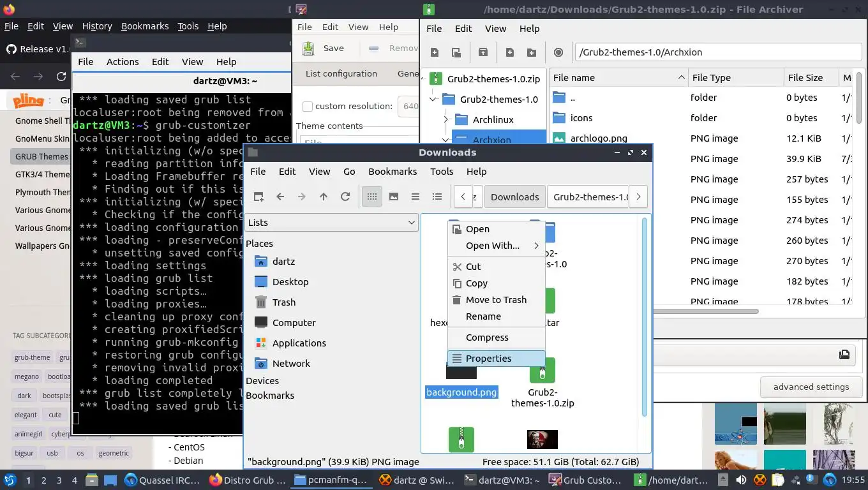Viewport: 868px width, 490px height.
Task: Click the new archive icon in File Archiver
Action: 435,52
